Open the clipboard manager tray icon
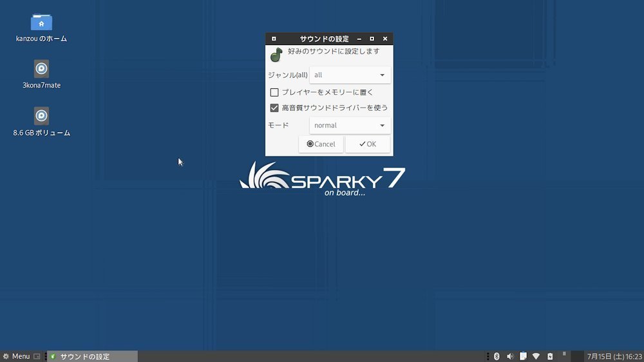 pos(523,356)
